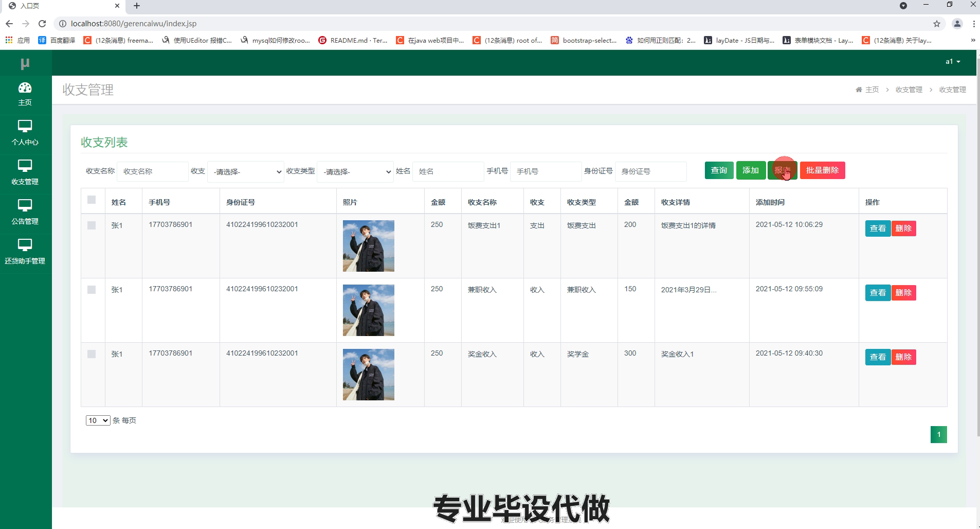The image size is (980, 529).
Task: Open photo thumbnail in 饭费支出1 row
Action: [369, 246]
